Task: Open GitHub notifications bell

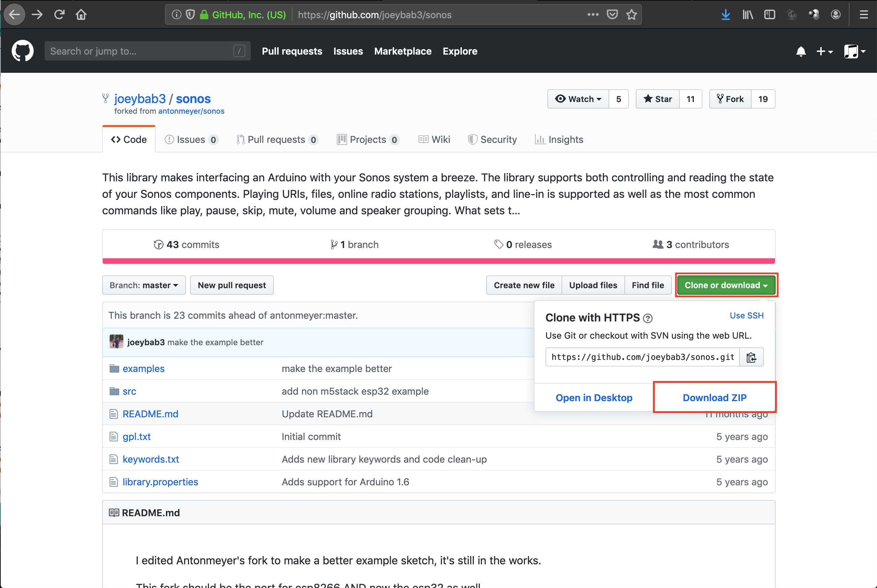Action: coord(800,51)
